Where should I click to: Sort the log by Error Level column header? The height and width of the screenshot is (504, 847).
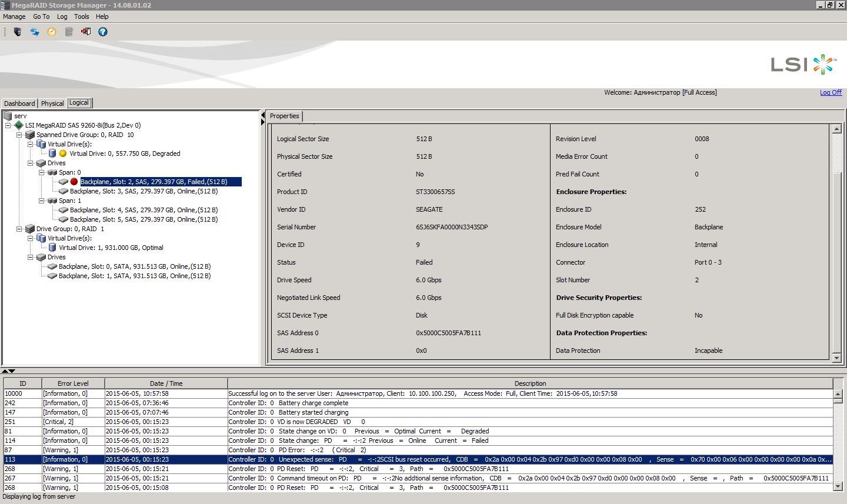tap(73, 383)
